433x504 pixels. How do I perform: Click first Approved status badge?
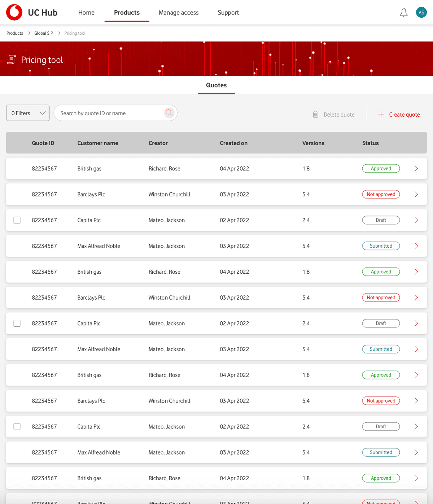[381, 169]
